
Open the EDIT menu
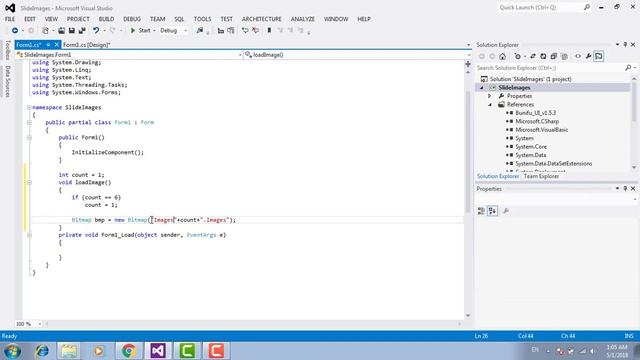coord(30,19)
